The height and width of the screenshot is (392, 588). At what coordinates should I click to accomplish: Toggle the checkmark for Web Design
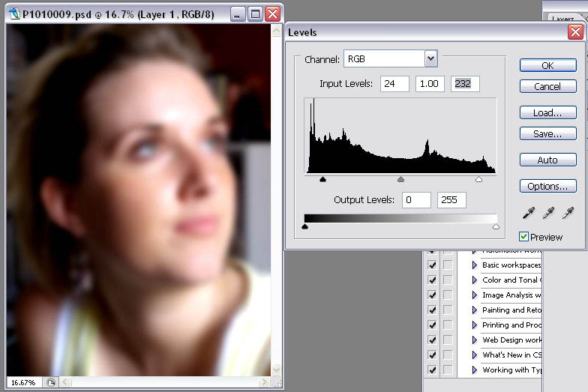click(432, 340)
